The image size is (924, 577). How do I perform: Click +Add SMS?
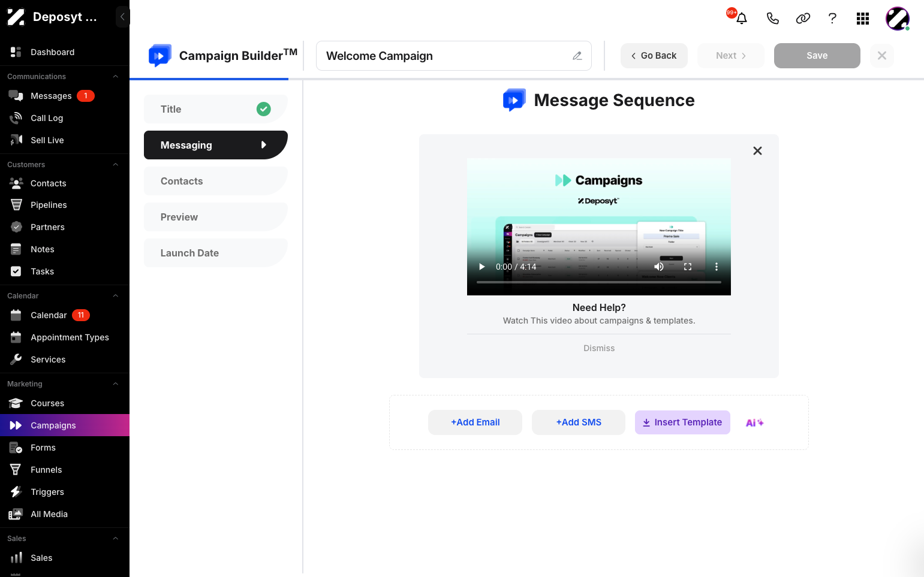pyautogui.click(x=579, y=422)
